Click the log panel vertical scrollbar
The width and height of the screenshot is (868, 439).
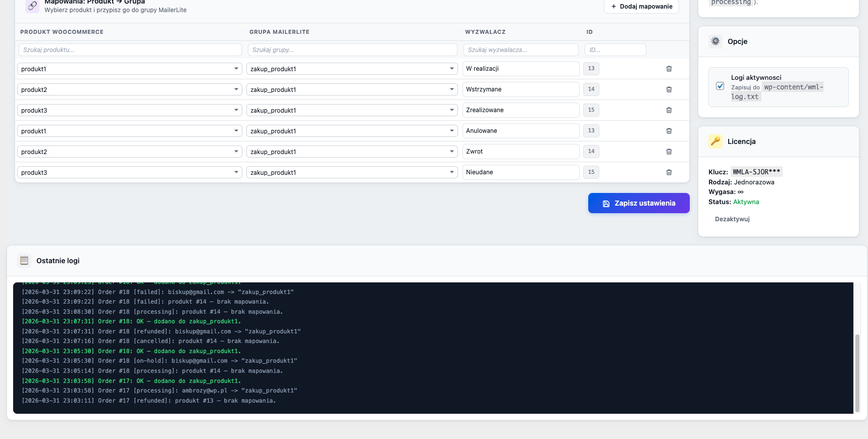tap(856, 373)
